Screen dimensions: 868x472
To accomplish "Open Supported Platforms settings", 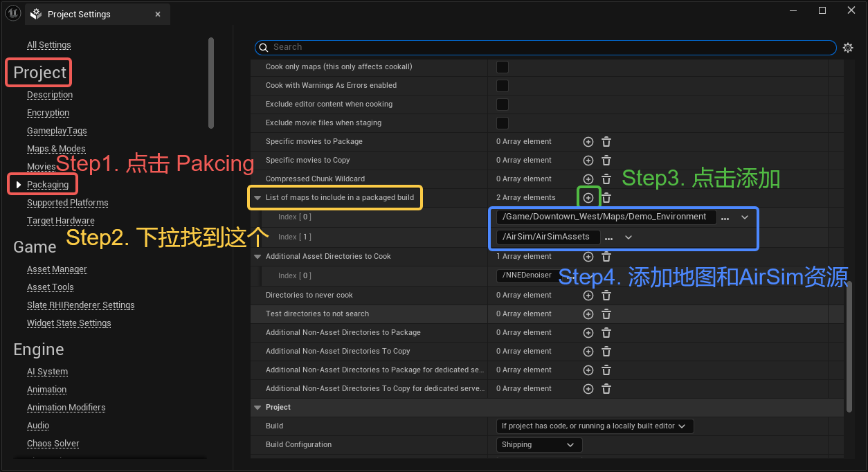I will pyautogui.click(x=68, y=203).
